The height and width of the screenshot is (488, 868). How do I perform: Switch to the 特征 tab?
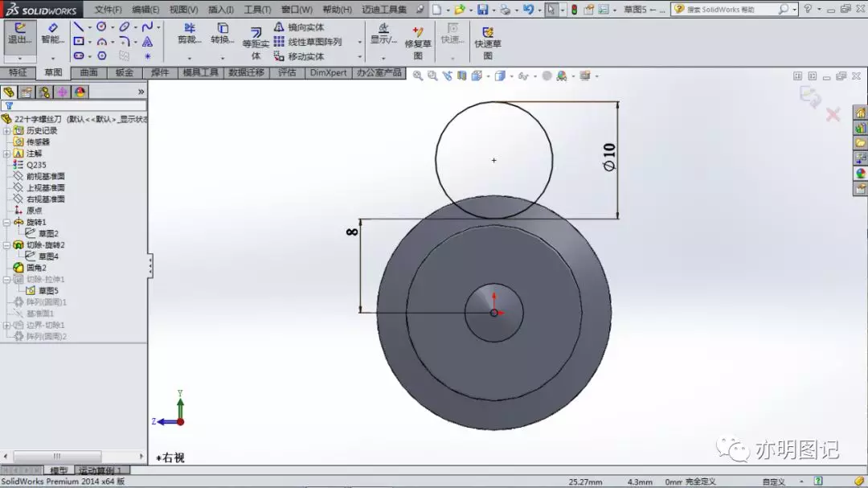pos(18,72)
